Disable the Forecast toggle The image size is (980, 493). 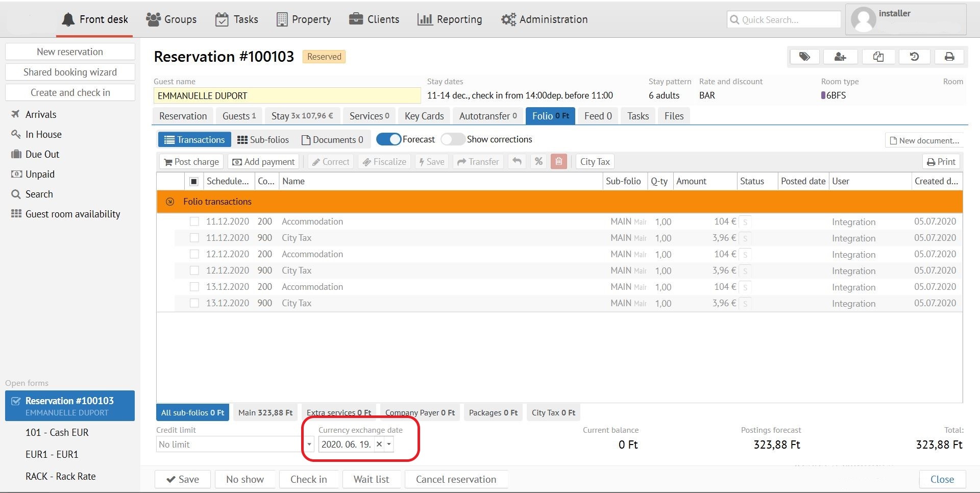coord(389,139)
